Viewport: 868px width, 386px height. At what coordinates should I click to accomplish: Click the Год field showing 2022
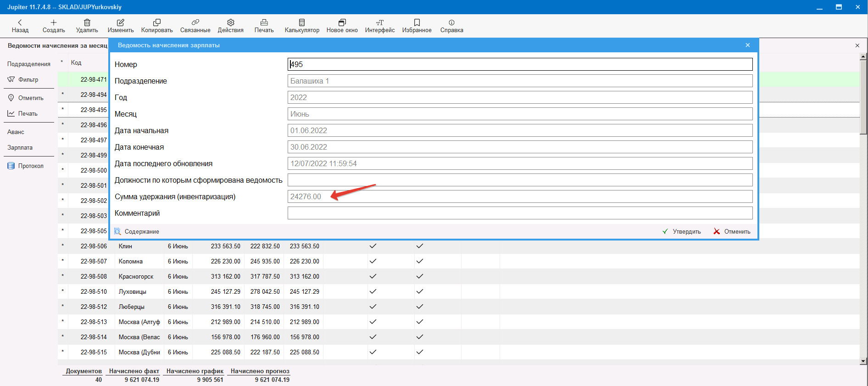[x=520, y=97]
